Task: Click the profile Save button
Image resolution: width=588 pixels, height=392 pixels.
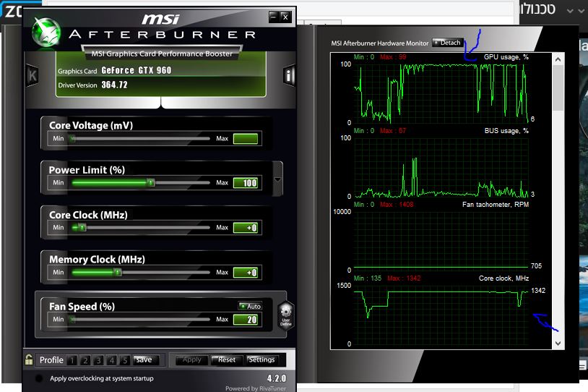Action: [x=146, y=359]
